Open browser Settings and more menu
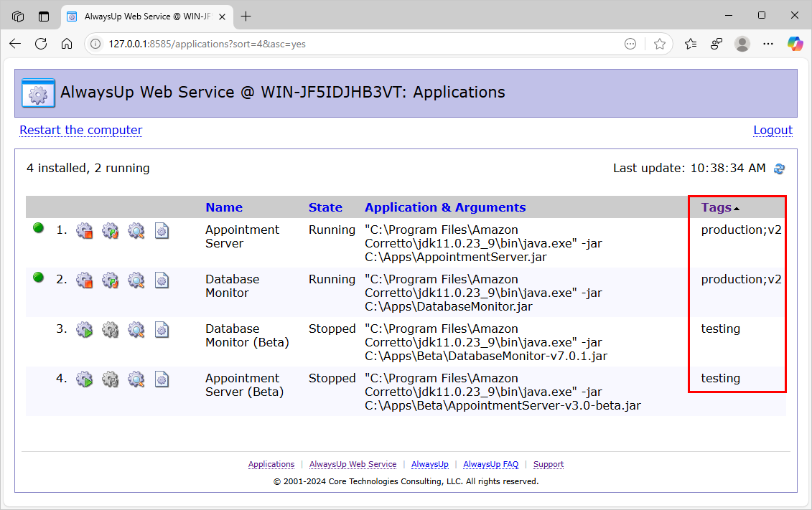Screen dimensions: 812x510 pyautogui.click(x=768, y=44)
